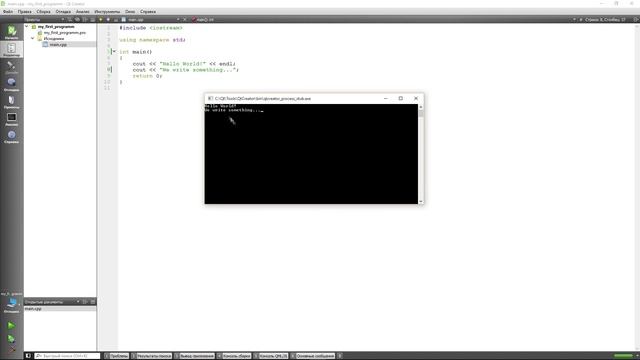Click the console window title bar icon
The height and width of the screenshot is (360, 640).
210,98
